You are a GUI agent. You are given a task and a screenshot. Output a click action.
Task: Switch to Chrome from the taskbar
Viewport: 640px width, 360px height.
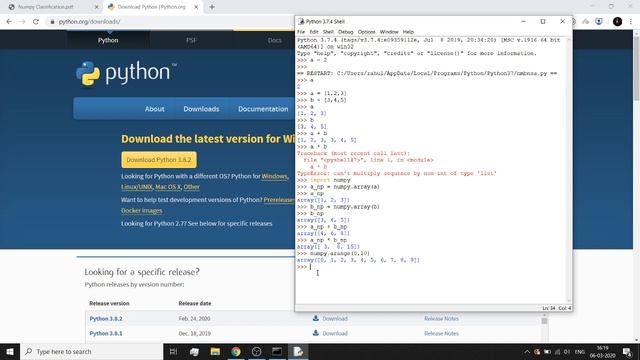click(236, 351)
